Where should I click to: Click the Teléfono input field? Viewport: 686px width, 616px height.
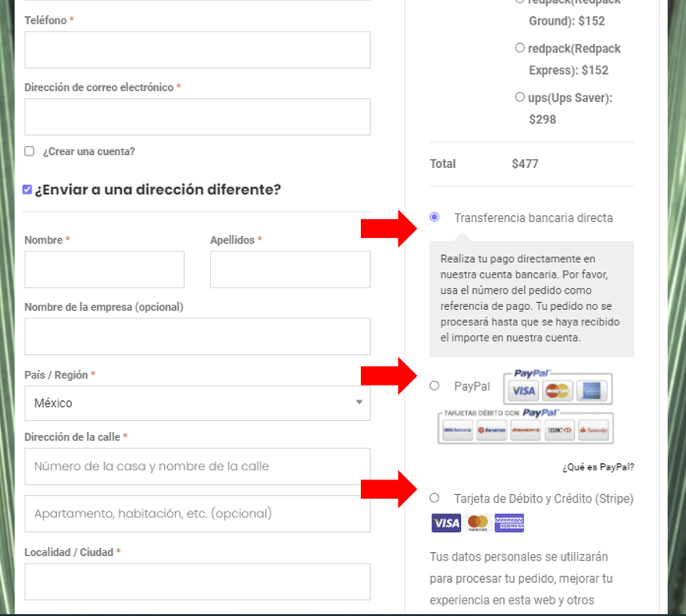point(197,50)
